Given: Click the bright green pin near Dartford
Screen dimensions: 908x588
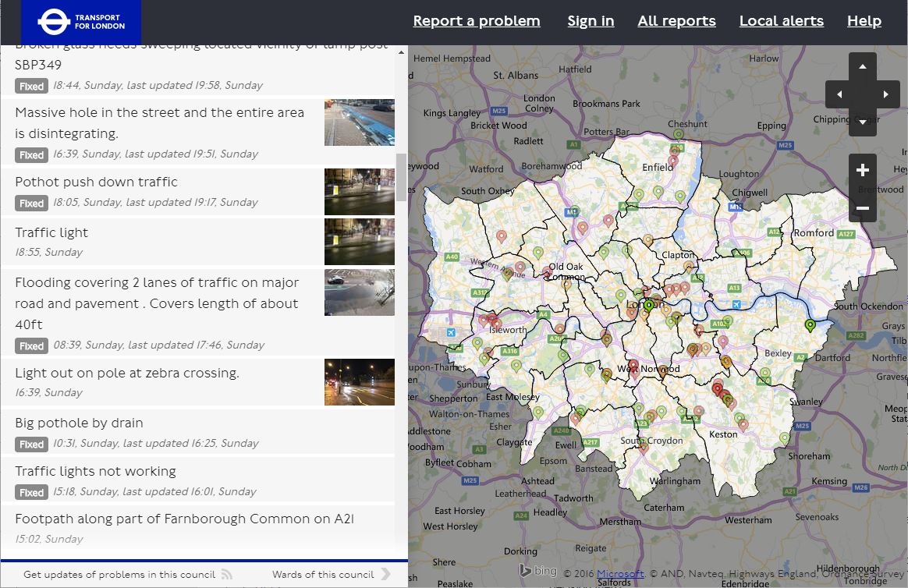Looking at the screenshot, I should click(x=810, y=325).
